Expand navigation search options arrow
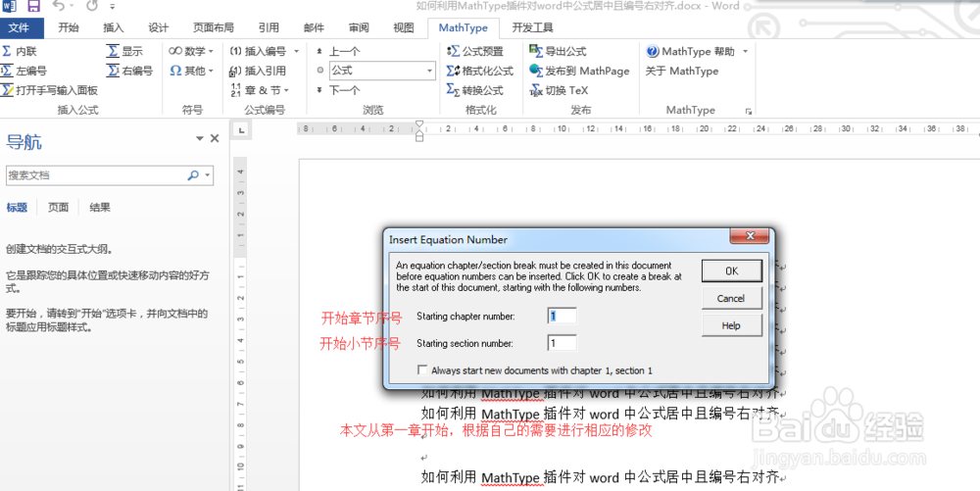The image size is (980, 491). 208,176
